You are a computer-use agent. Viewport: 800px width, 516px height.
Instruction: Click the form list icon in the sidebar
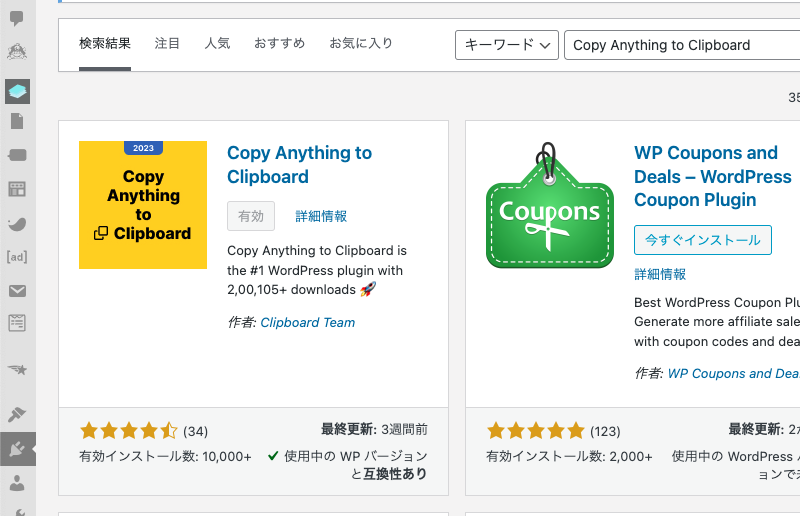pos(17,323)
